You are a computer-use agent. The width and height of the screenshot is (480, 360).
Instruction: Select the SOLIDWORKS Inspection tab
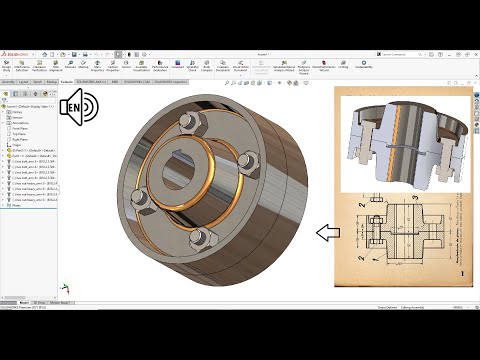click(171, 82)
